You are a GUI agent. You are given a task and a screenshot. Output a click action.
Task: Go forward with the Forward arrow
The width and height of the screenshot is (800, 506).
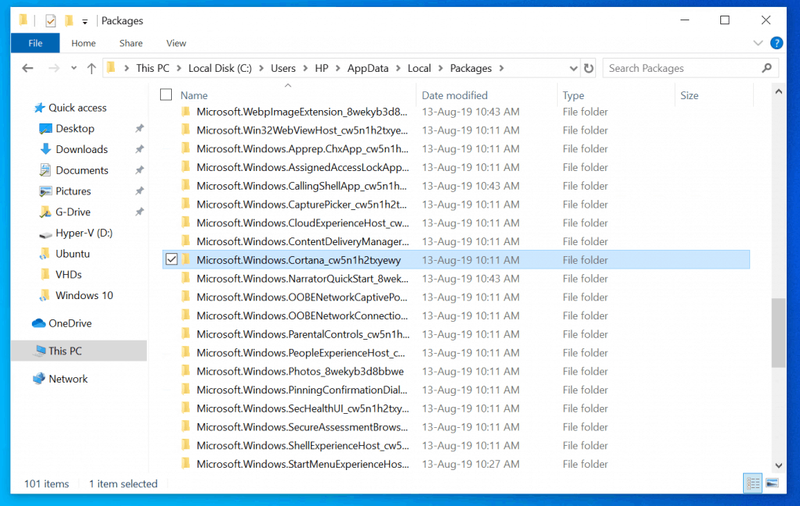54,68
